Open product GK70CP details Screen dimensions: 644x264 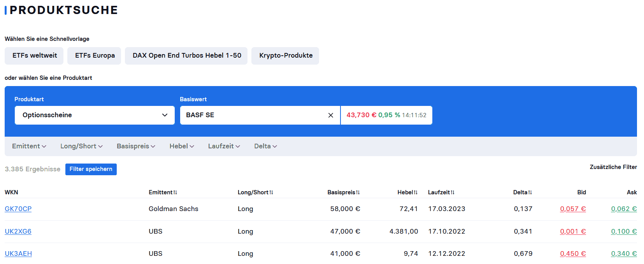point(18,209)
